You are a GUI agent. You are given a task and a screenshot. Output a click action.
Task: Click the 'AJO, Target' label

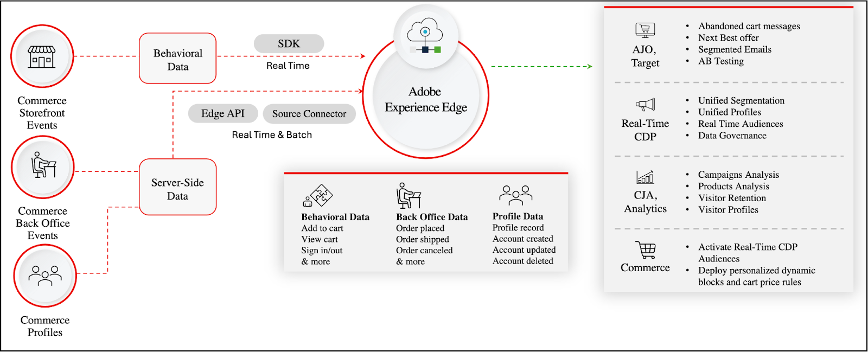645,56
